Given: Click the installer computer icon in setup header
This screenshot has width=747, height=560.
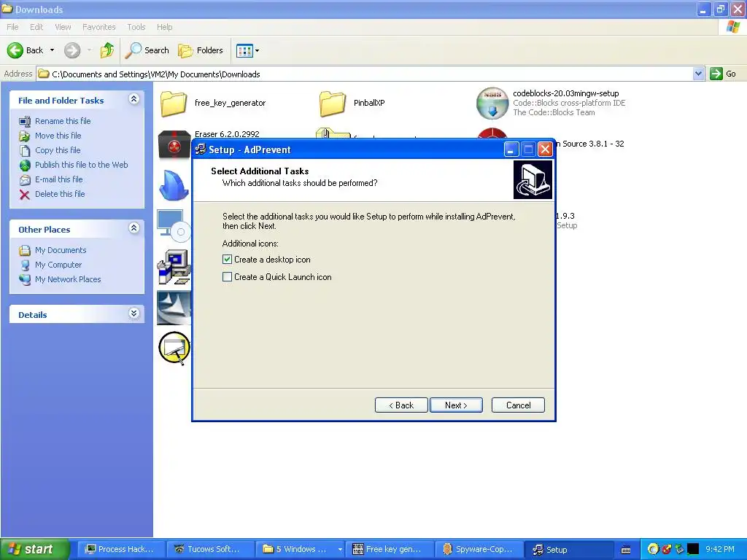Looking at the screenshot, I should coord(533,179).
